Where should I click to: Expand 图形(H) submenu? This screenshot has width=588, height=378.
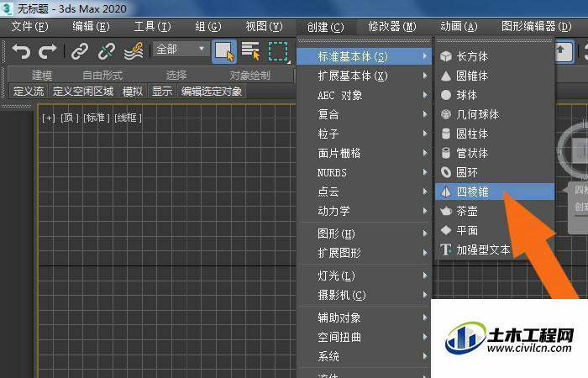point(364,234)
